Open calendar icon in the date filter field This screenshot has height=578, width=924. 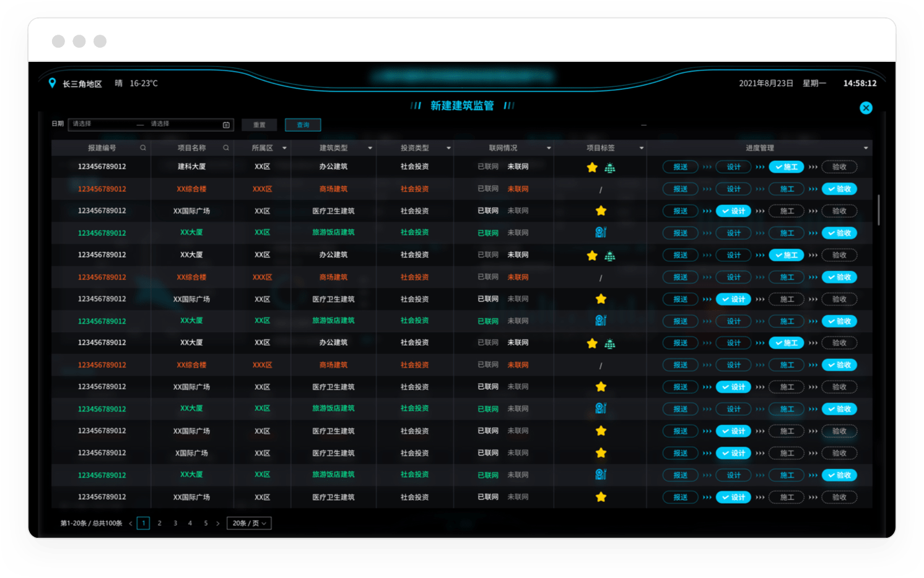tap(226, 124)
